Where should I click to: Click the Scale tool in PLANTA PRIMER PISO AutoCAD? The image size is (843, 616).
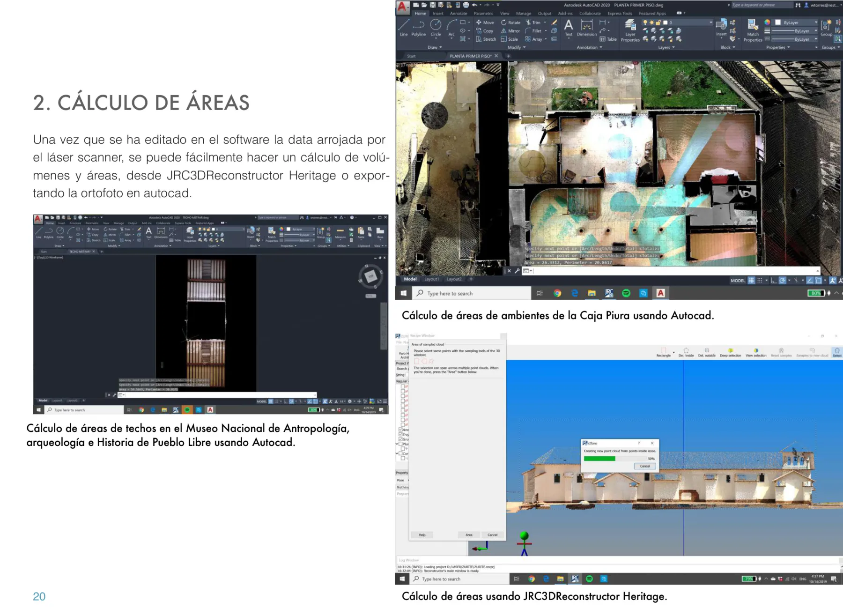pos(510,39)
